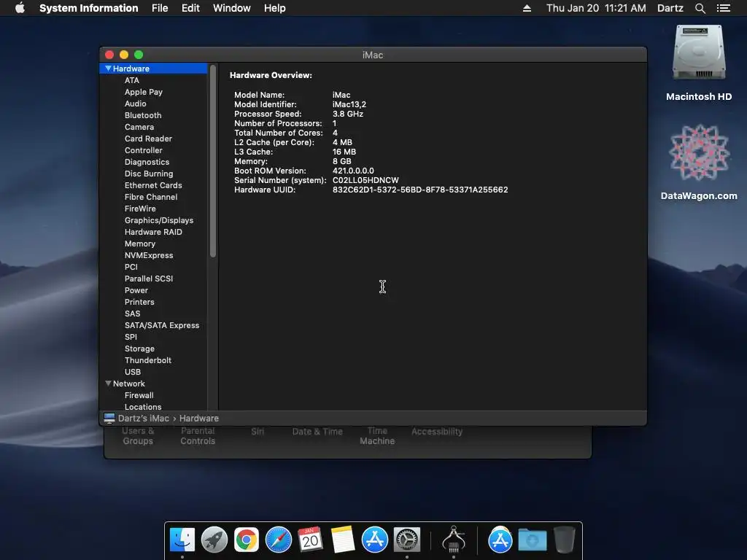Viewport: 747px width, 560px height.
Task: Select USB in the sidebar
Action: pos(133,372)
